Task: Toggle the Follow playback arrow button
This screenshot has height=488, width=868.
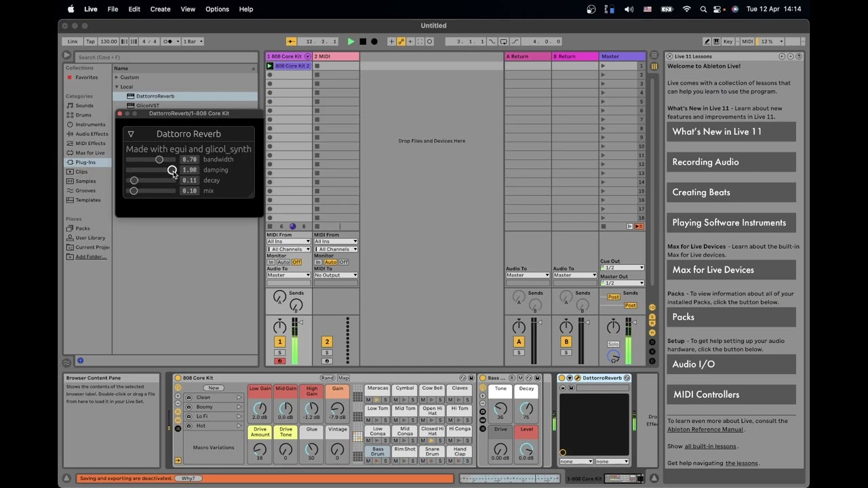Action: [x=291, y=41]
